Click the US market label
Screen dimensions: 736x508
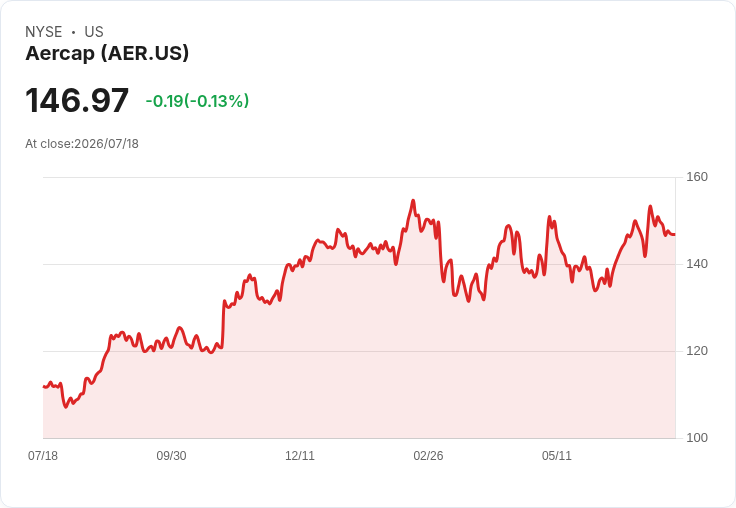[94, 32]
